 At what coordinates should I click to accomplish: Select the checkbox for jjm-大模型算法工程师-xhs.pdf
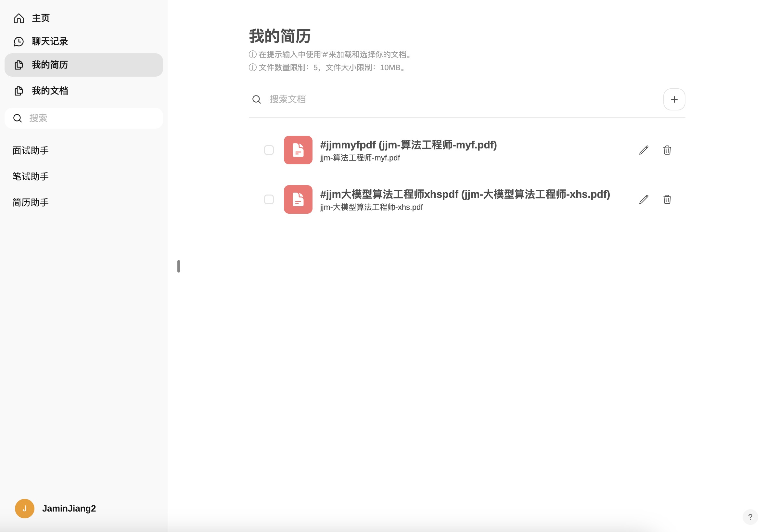click(269, 199)
